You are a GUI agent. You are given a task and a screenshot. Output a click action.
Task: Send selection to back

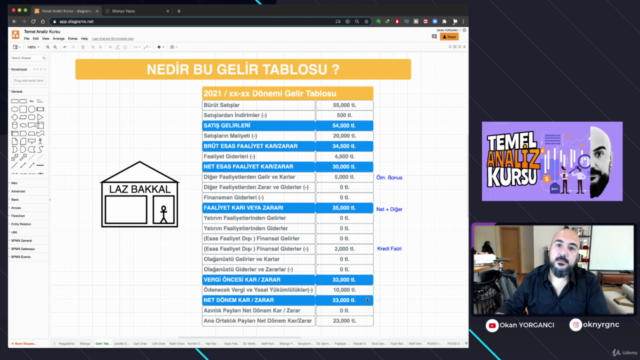100,47
